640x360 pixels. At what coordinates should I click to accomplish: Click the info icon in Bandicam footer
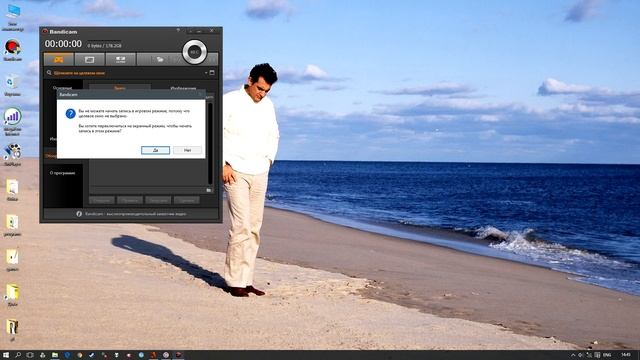(79, 213)
